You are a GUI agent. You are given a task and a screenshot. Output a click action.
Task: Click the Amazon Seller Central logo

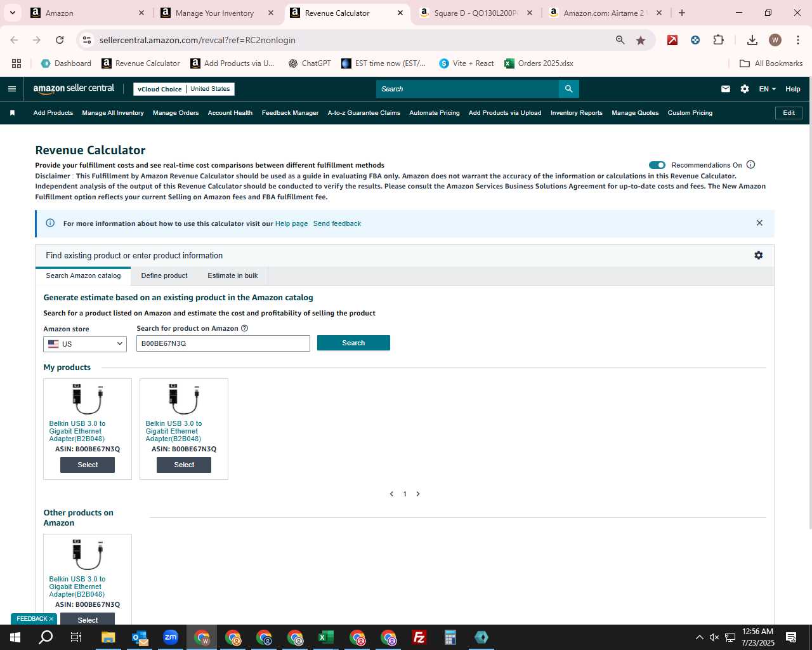point(74,89)
